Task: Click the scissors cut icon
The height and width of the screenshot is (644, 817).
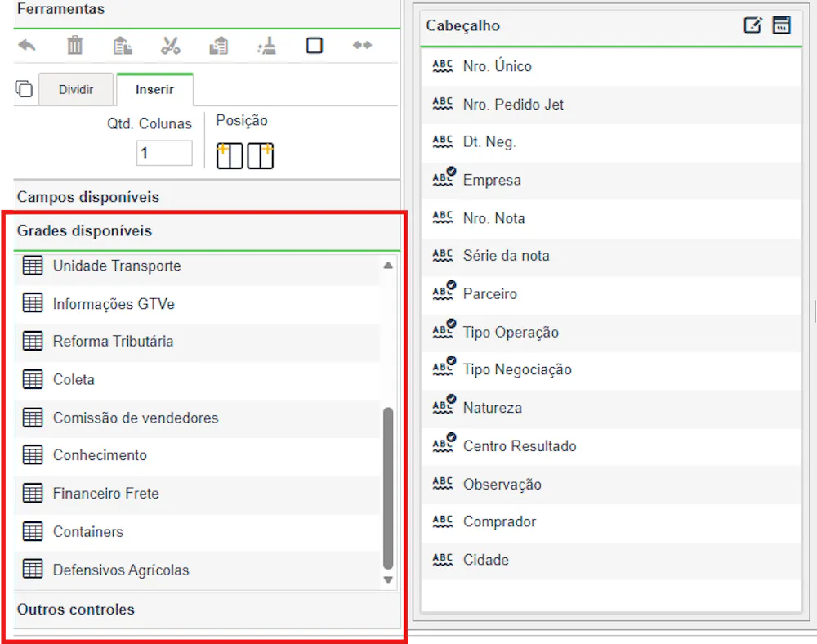Action: point(171,46)
